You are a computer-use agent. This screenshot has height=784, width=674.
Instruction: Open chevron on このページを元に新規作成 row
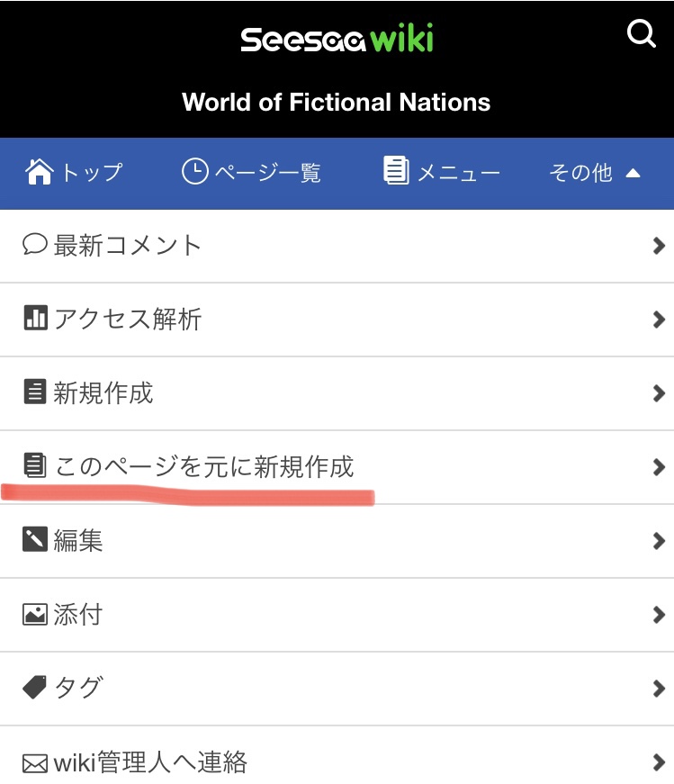(659, 467)
